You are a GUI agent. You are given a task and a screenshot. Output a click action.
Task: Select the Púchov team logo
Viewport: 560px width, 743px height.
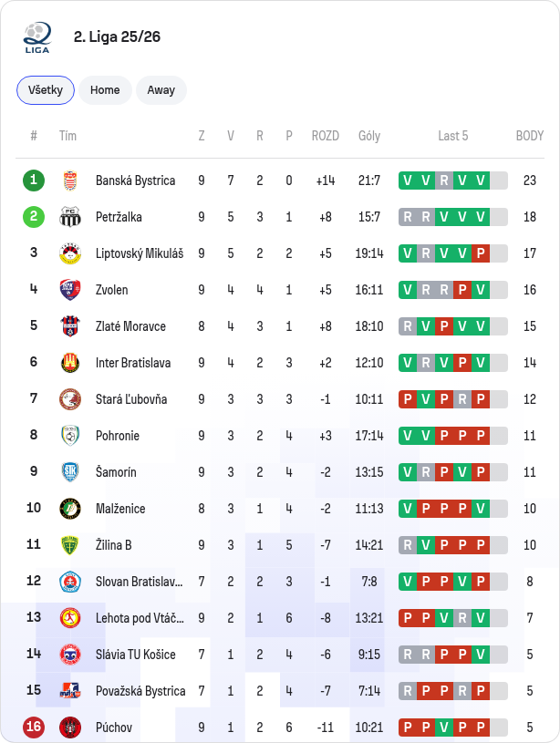point(70,728)
